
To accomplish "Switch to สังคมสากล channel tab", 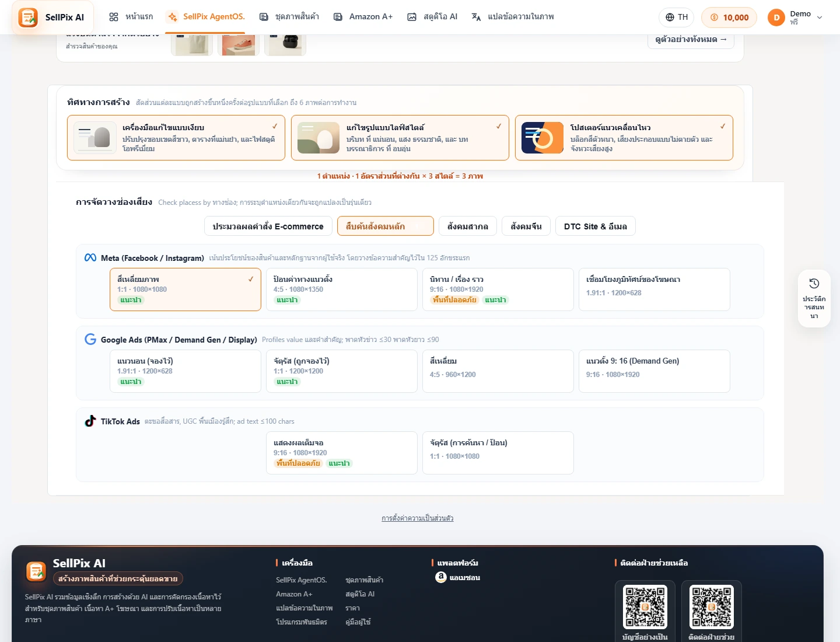I will [x=468, y=226].
